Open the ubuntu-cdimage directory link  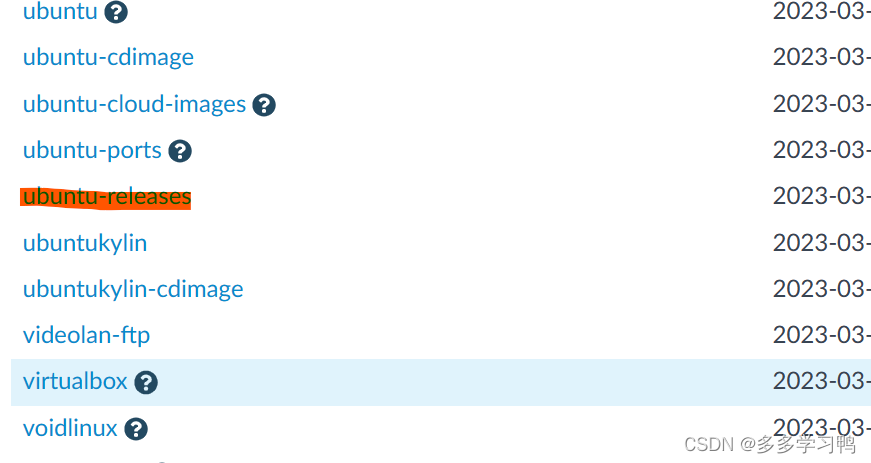click(108, 57)
